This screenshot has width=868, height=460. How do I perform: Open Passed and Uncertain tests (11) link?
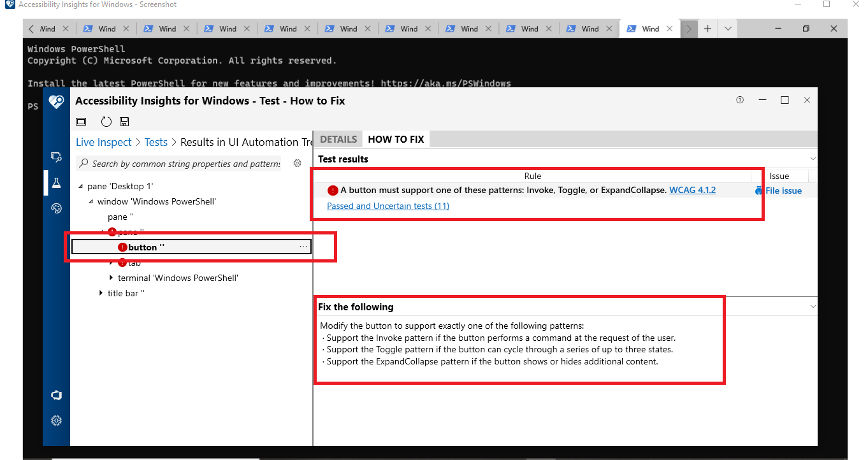point(388,206)
